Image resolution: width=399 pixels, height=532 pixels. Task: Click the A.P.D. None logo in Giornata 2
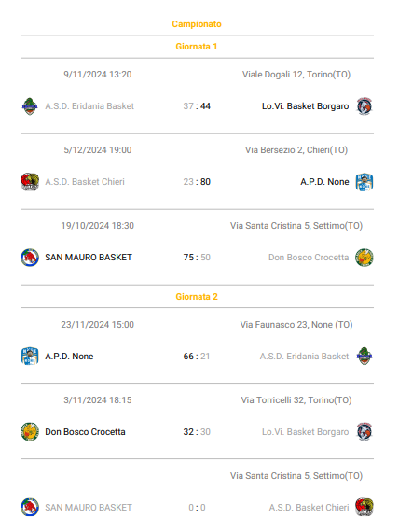30,357
